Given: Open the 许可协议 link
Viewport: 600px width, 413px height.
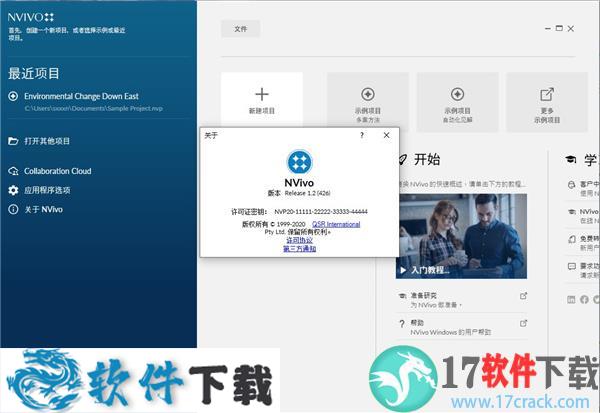Looking at the screenshot, I should [299, 240].
